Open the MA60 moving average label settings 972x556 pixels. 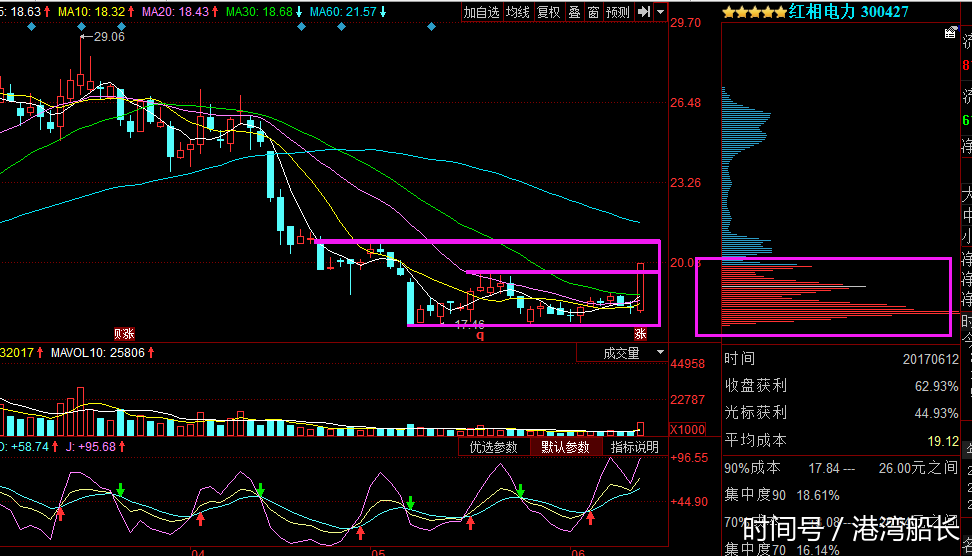[x=341, y=11]
